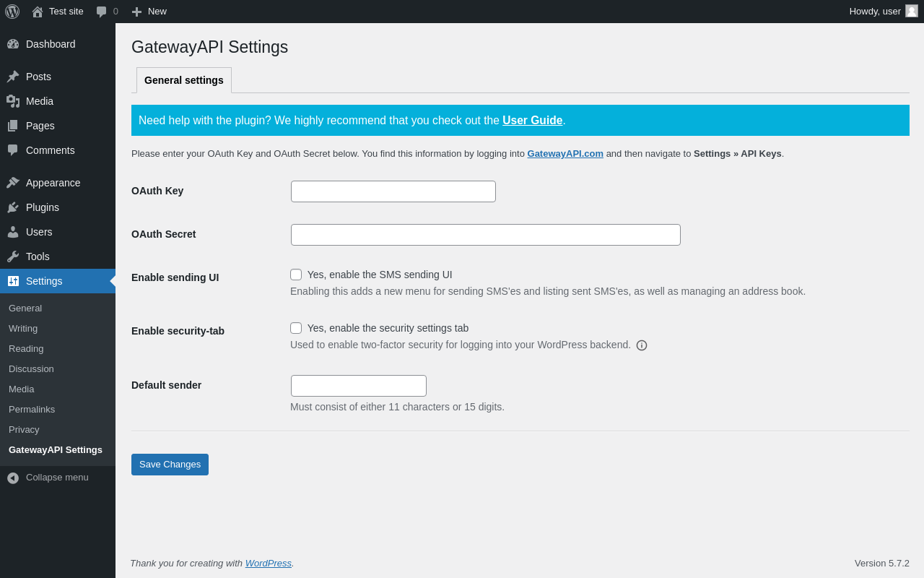Open the Howdy, user account menu

click(x=884, y=12)
